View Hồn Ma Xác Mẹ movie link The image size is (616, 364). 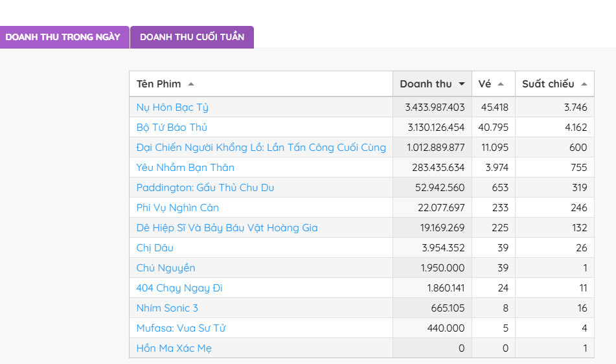[174, 348]
